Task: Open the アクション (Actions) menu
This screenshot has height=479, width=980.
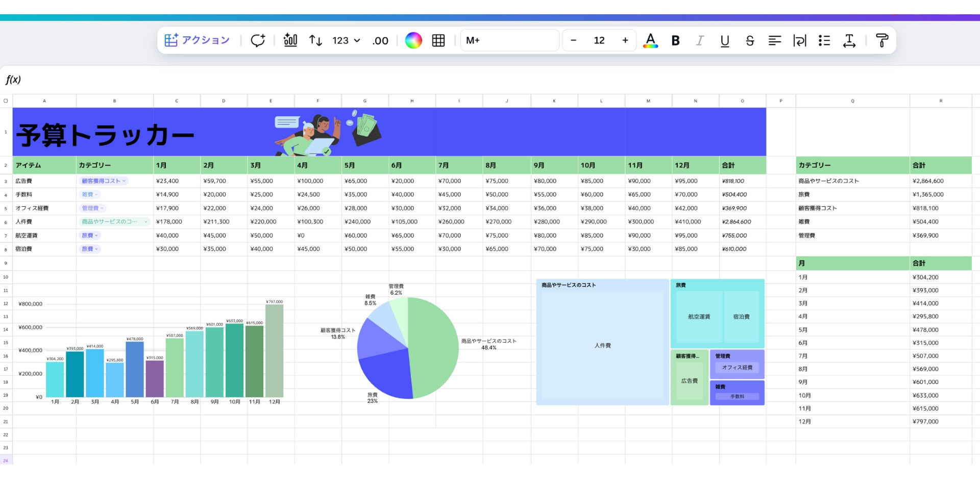Action: point(197,40)
